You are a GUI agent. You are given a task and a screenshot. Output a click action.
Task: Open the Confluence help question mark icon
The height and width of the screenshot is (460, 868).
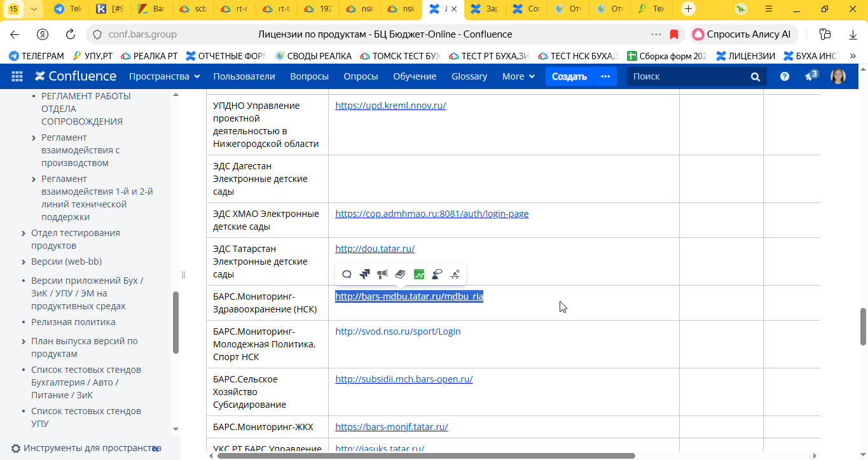pyautogui.click(x=785, y=76)
